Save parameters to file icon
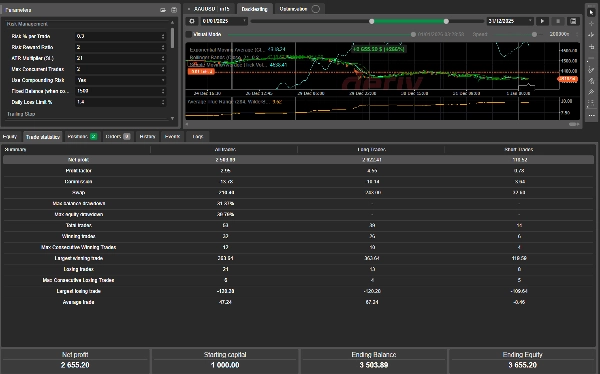Viewport: 600px width, 374px height. 174,10
